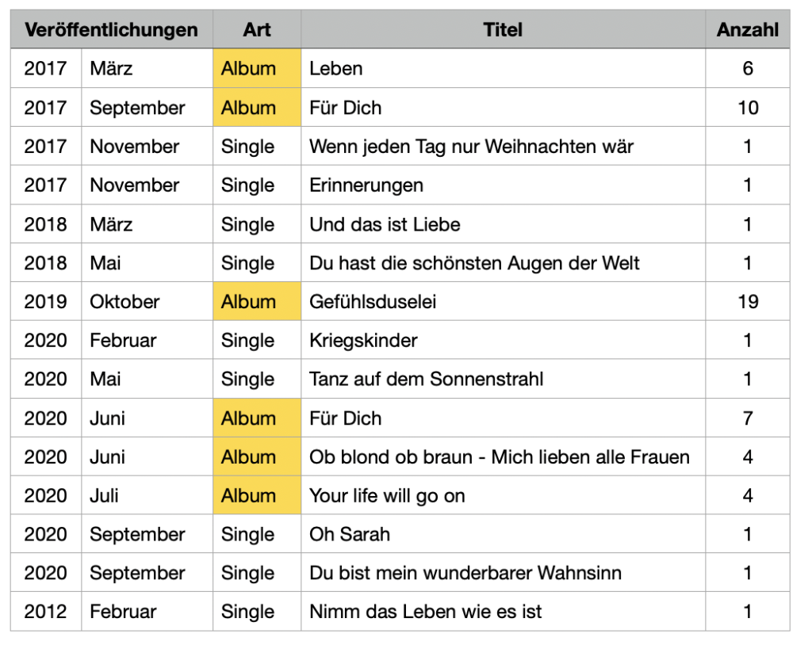Viewport: 812px width, 649px height.
Task: Click the title cell Oh Sarah
Action: tap(503, 533)
